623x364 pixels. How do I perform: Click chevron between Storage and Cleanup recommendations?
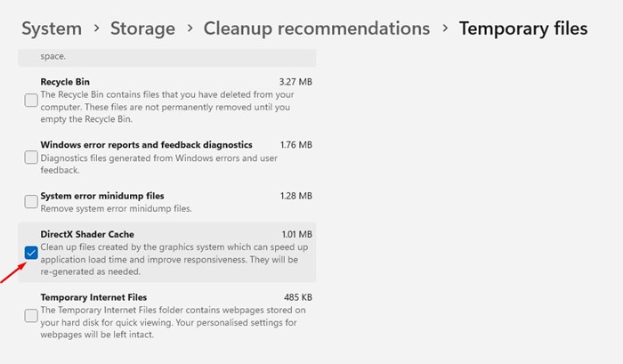[x=190, y=29]
